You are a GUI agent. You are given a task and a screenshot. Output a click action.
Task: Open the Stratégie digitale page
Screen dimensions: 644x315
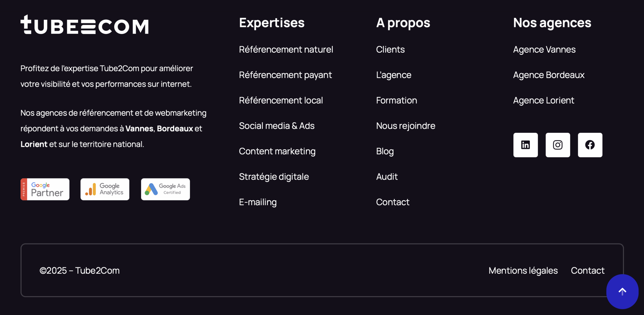point(274,176)
